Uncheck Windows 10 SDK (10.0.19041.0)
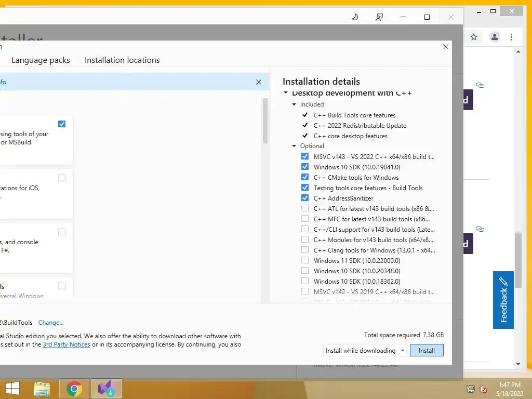This screenshot has width=532, height=399. 304,167
